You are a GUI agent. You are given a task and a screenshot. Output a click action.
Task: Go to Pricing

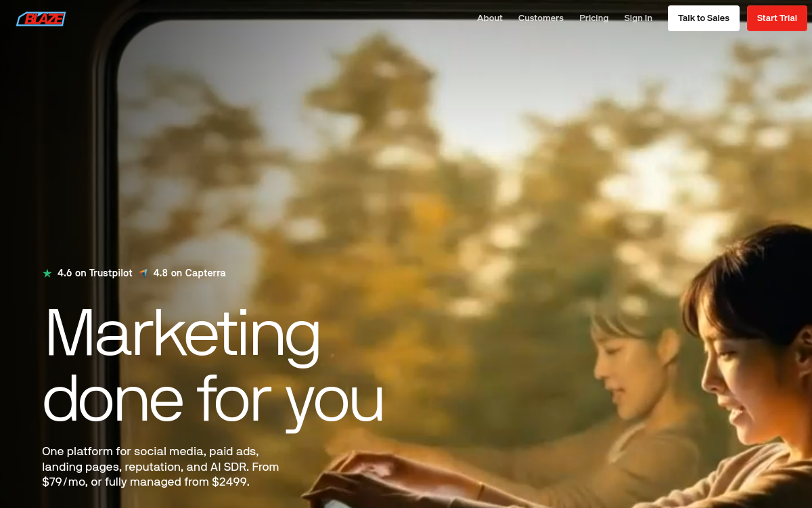point(593,18)
